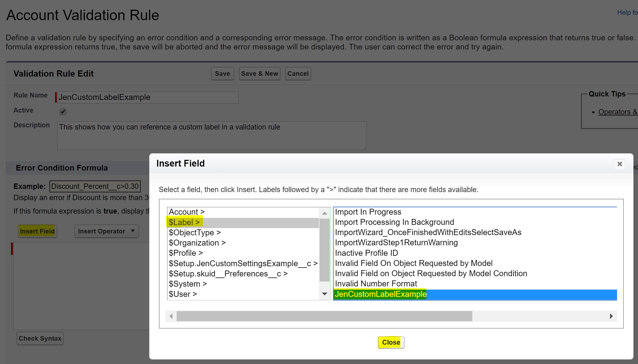Screen dimensions: 638x364
Task: Open the Insert Operator dropdown
Action: 107,231
